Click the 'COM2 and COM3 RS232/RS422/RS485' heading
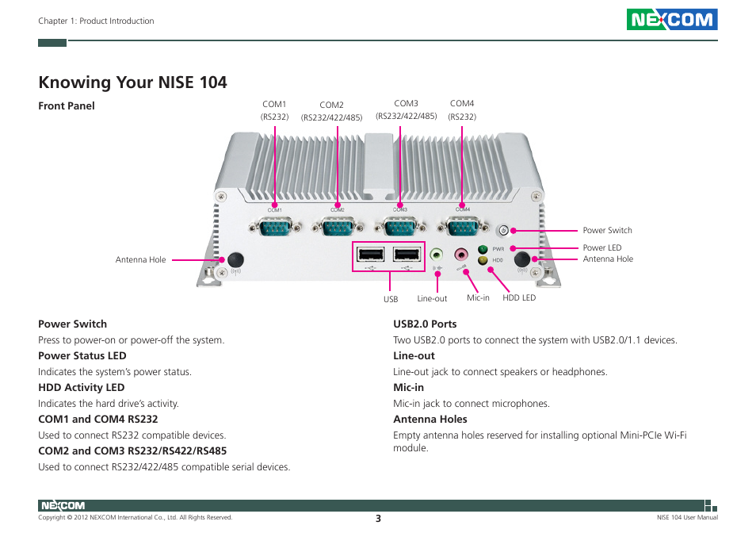This screenshot has height=533, width=756. coord(132,451)
